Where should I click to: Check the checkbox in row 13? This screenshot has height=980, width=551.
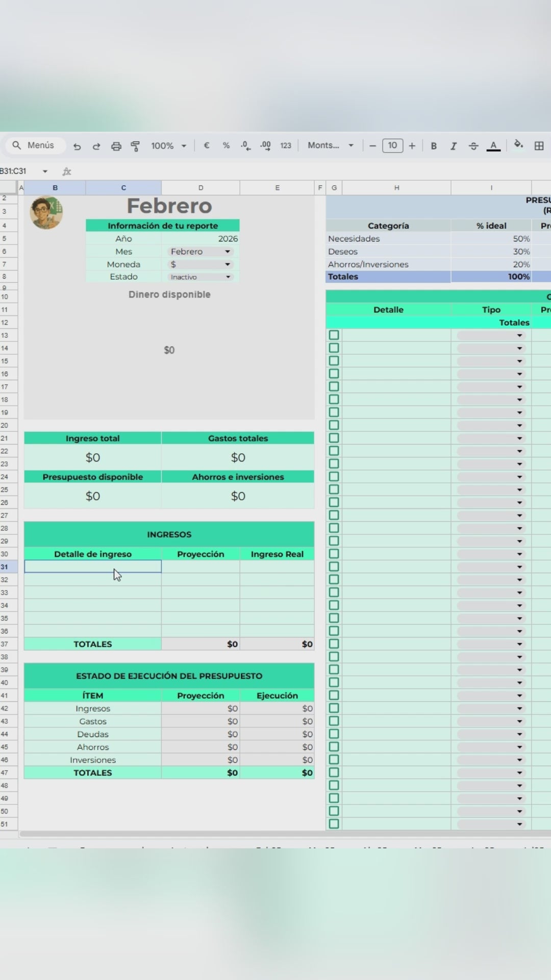point(334,335)
